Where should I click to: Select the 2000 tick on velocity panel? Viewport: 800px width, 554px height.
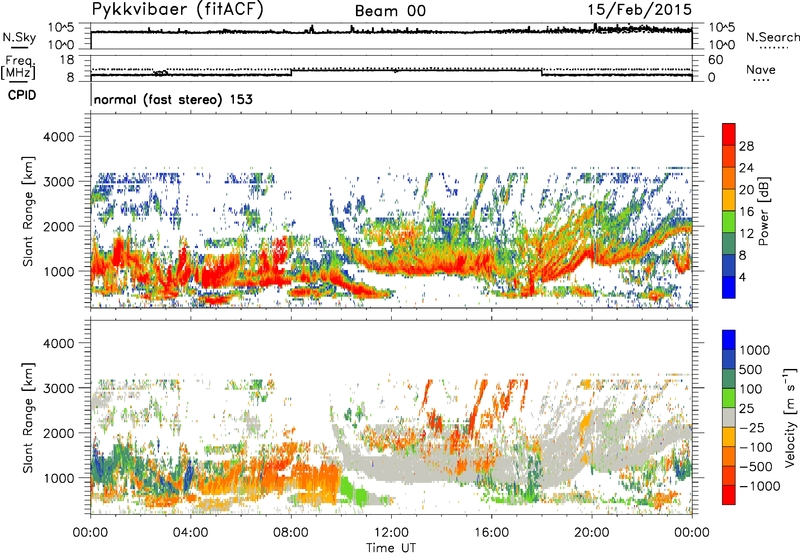click(59, 433)
